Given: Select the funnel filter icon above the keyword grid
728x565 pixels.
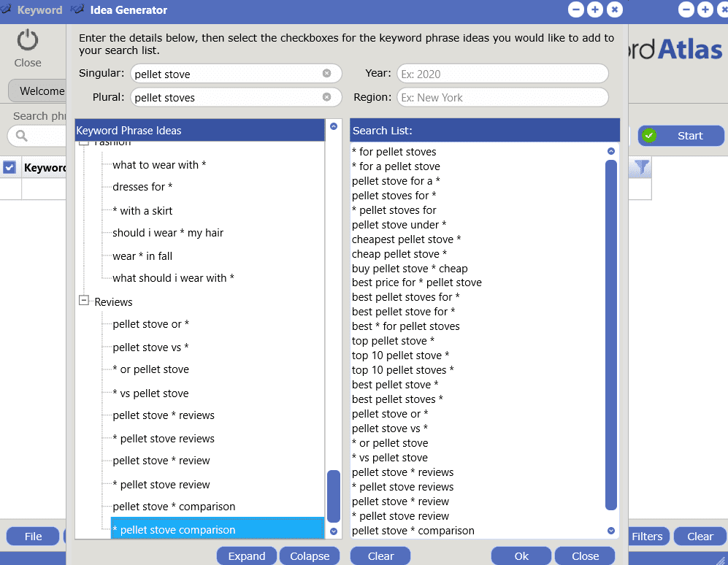Looking at the screenshot, I should (640, 167).
